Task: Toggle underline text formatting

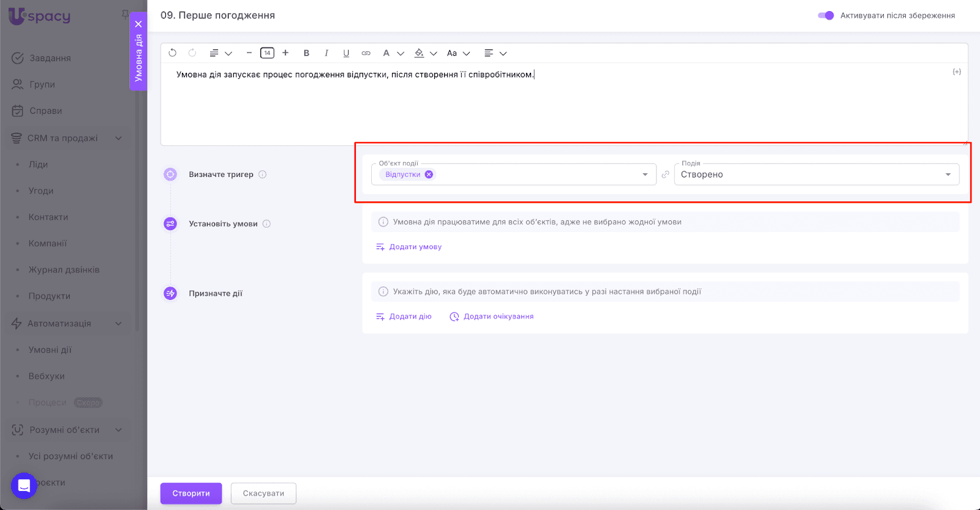Action: 346,53
